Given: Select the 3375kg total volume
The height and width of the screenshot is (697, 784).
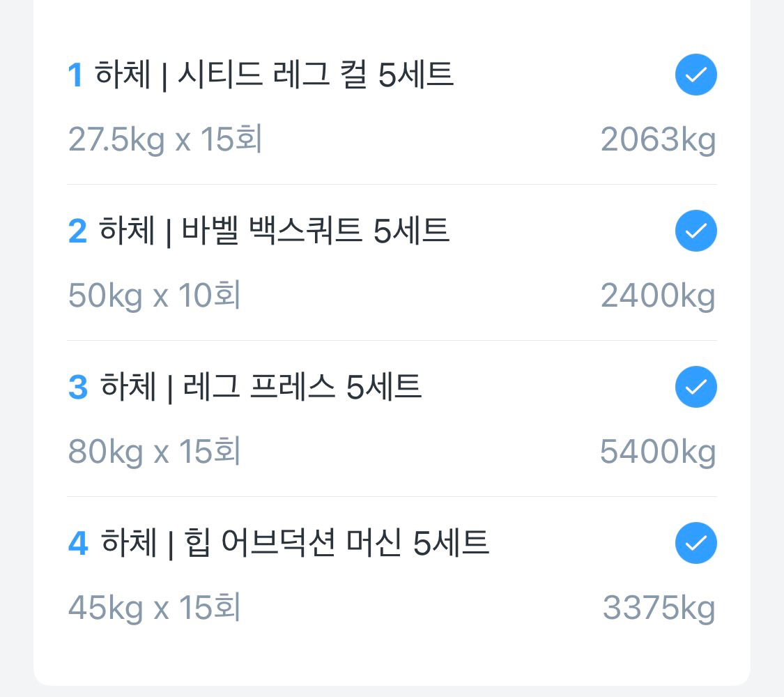Looking at the screenshot, I should [x=659, y=608].
